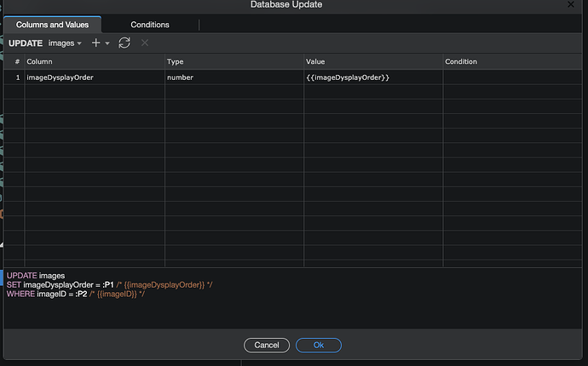Expand the arrow beside the plus icon
Viewport: 588px width, 366px height.
tap(108, 43)
